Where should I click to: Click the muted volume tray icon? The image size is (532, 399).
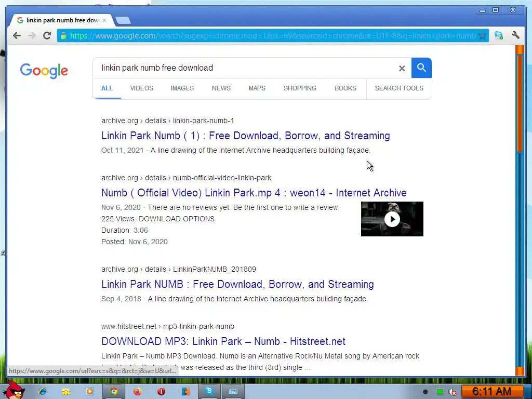point(453,392)
